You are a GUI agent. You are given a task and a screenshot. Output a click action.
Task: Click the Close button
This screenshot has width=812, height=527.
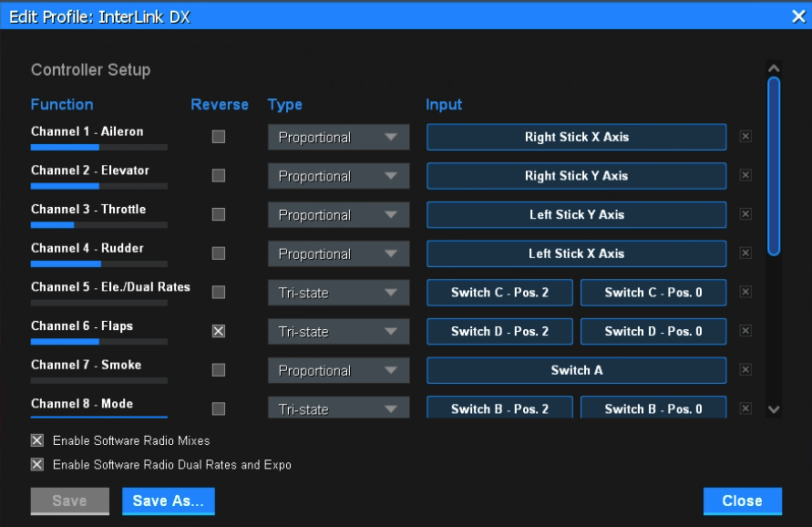coord(743,501)
